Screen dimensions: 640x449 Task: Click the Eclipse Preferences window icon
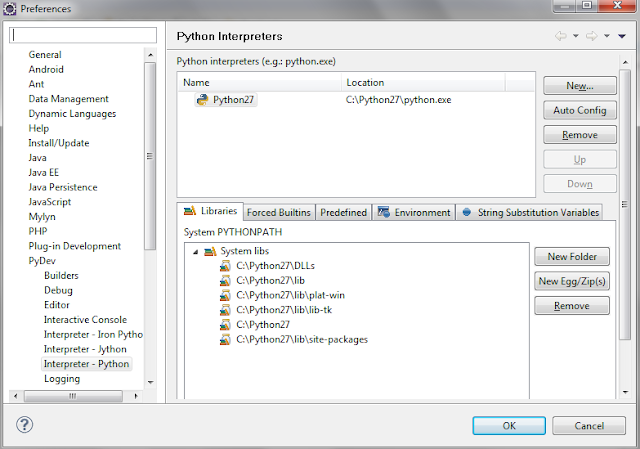point(10,9)
